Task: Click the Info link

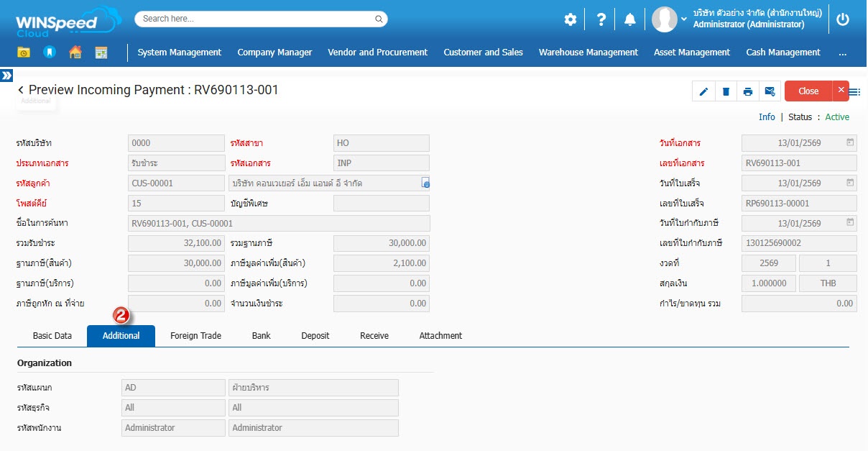Action: pyautogui.click(x=767, y=117)
